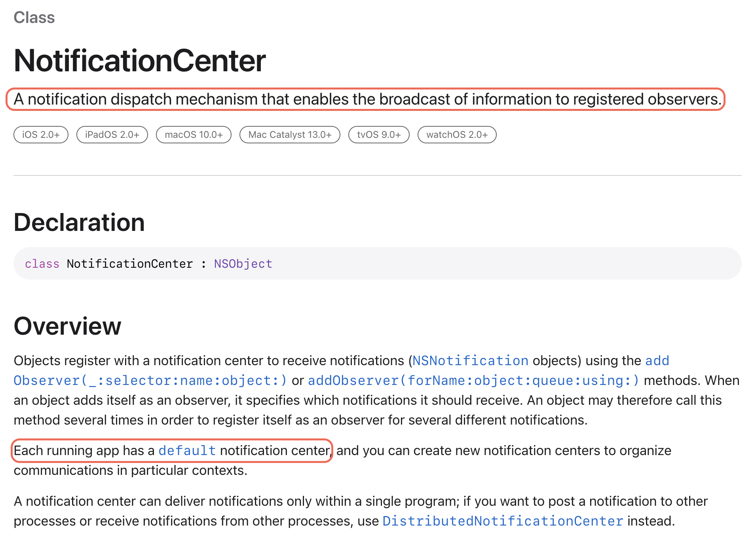Click the Declaration heading
This screenshot has height=541, width=756.
tap(79, 222)
